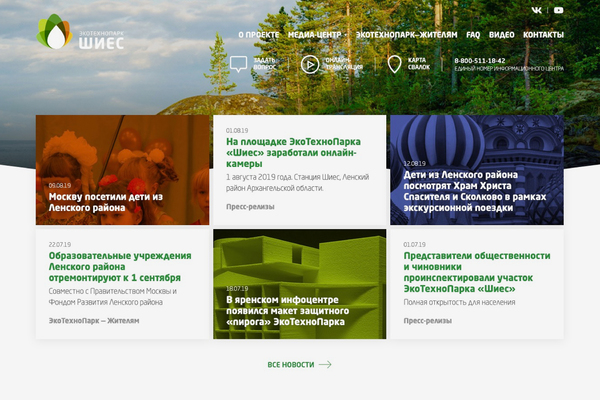Viewport: 600px width, 400px height.
Task: Click text Полная открытость для населения
Action: (459, 302)
